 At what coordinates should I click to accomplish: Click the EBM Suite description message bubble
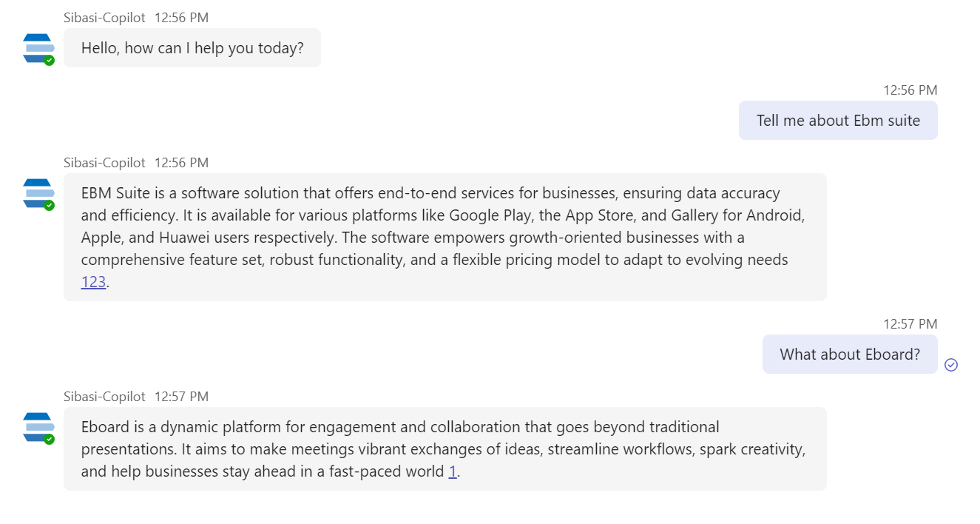[x=444, y=237]
